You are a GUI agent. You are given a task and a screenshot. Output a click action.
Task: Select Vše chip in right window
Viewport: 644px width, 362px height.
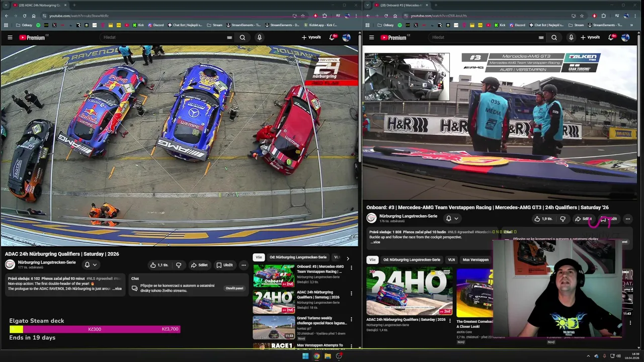pyautogui.click(x=372, y=260)
